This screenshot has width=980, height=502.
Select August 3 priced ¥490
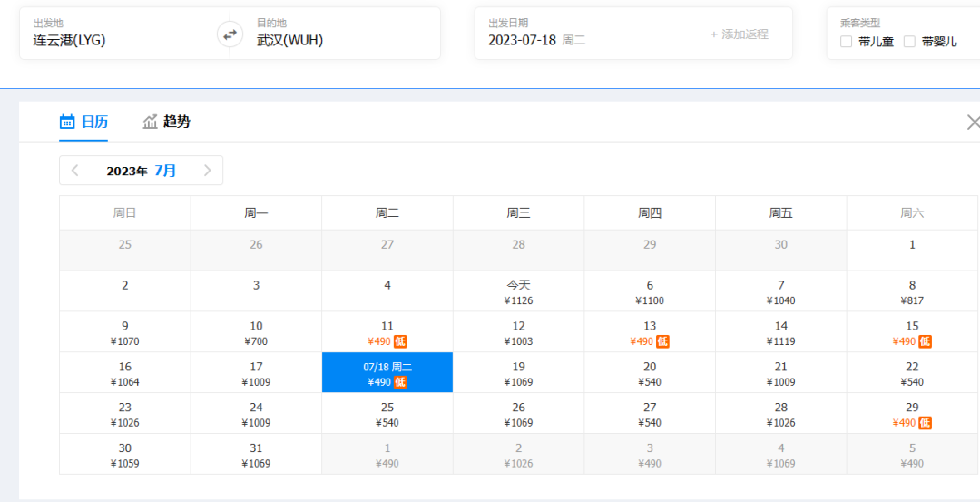650,454
